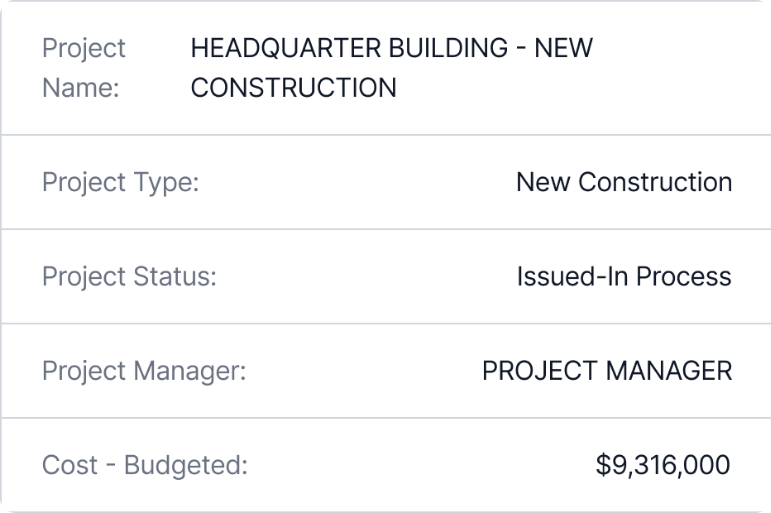Click the "Project Name:" field label
This screenshot has width=771, height=513.
(x=83, y=67)
